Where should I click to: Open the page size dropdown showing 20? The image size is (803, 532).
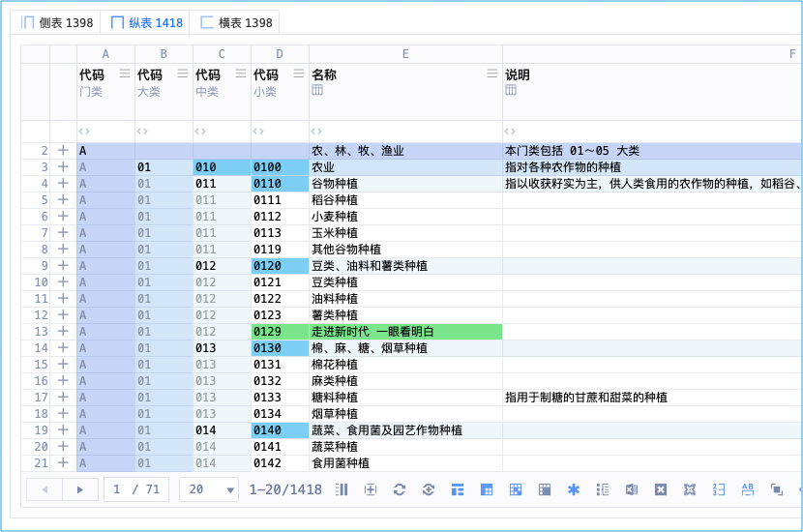point(211,489)
